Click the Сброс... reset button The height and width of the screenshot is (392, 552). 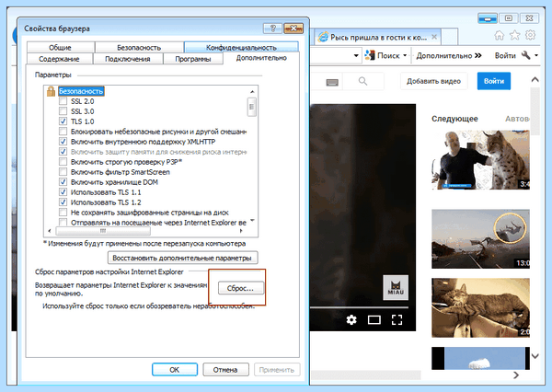(240, 288)
